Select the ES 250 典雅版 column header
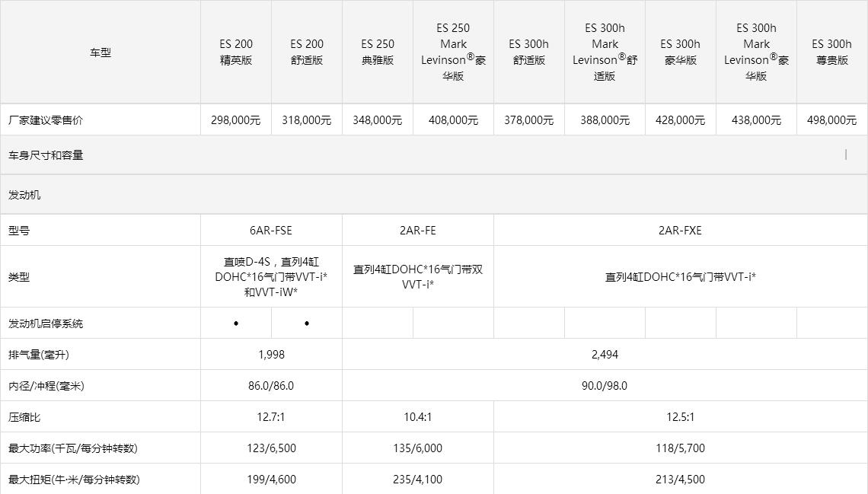Screen dimensions: 868x494 click(x=378, y=52)
